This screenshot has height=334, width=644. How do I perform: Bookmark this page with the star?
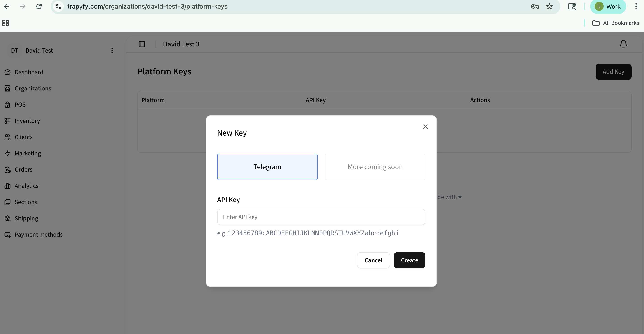tap(549, 6)
